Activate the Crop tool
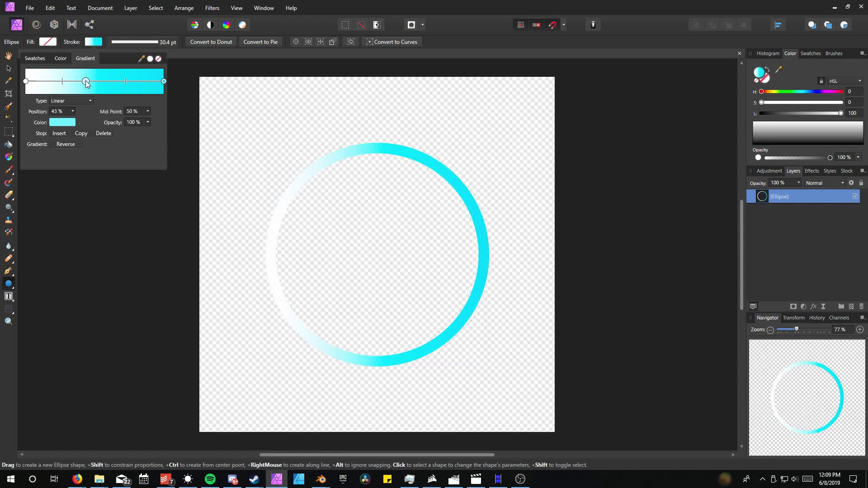Image resolution: width=868 pixels, height=488 pixels. [8, 93]
